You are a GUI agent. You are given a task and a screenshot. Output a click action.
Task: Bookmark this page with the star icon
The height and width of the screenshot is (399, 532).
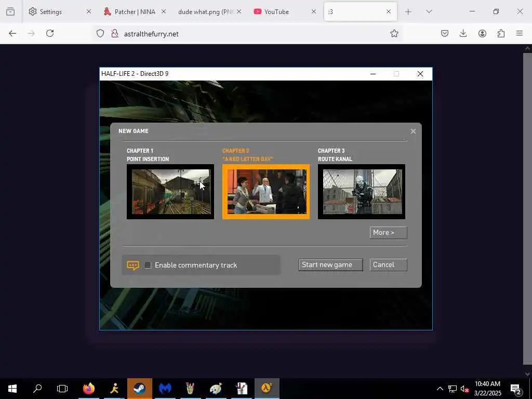[394, 33]
